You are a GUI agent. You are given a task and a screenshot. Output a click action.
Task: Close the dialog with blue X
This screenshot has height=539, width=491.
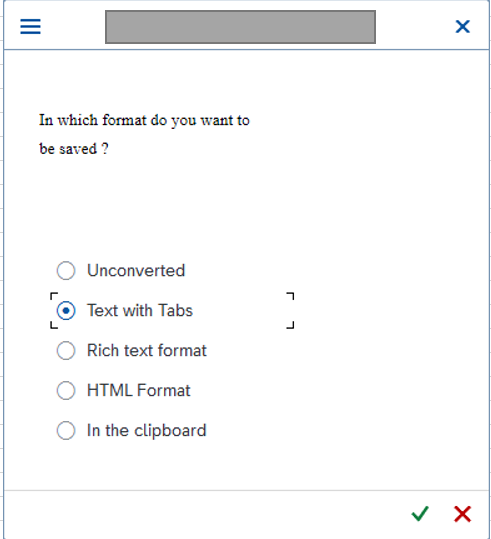tap(462, 26)
